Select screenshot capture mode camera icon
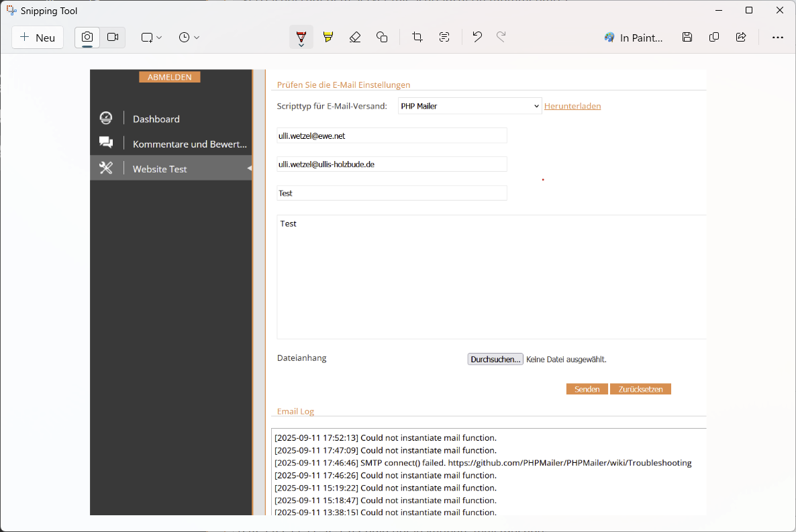The width and height of the screenshot is (796, 532). 87,38
